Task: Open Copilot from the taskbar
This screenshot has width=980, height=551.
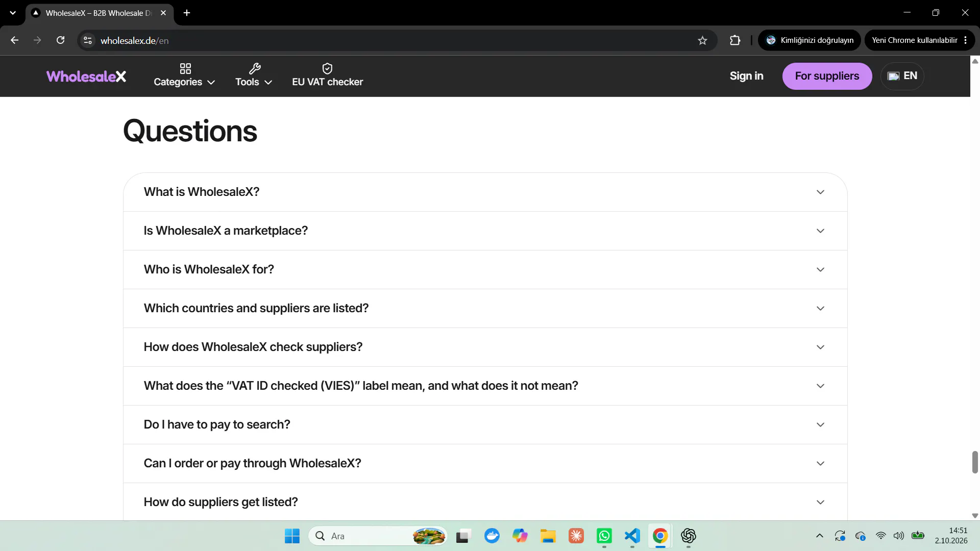Action: pos(520,536)
